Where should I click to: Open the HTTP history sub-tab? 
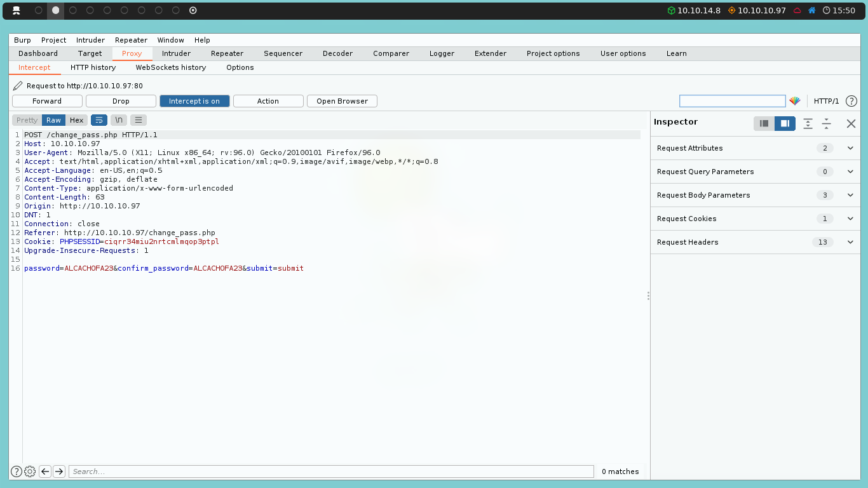[x=93, y=67]
